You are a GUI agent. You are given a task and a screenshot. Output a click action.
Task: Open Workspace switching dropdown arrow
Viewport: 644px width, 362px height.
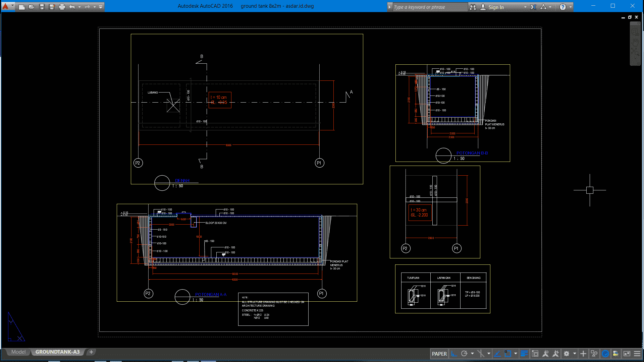[x=575, y=354]
